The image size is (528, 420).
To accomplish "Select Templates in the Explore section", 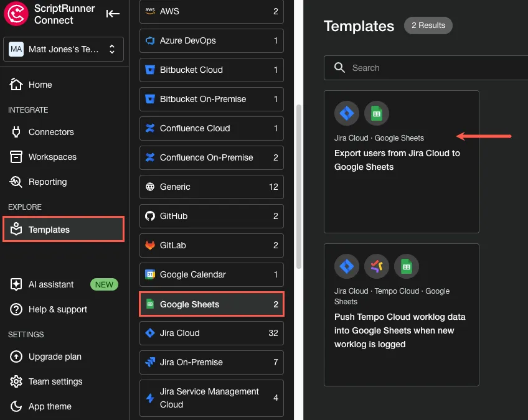I will [64, 229].
